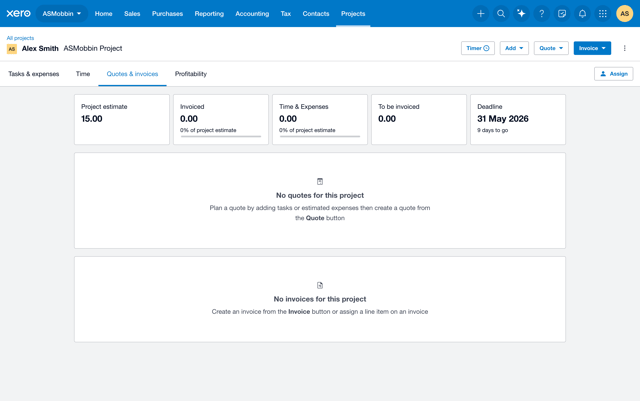
Task: Click the To be invoiced 0.00 value
Action: [x=387, y=119]
